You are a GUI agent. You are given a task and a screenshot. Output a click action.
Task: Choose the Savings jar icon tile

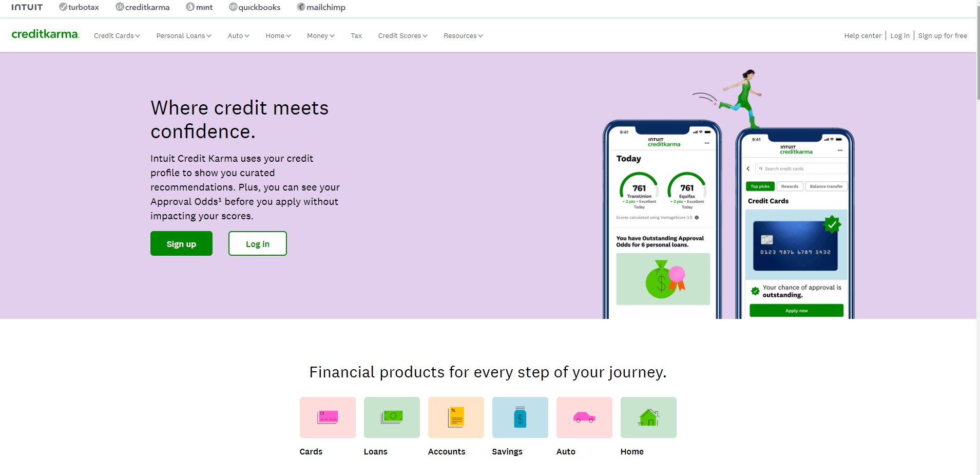point(520,417)
